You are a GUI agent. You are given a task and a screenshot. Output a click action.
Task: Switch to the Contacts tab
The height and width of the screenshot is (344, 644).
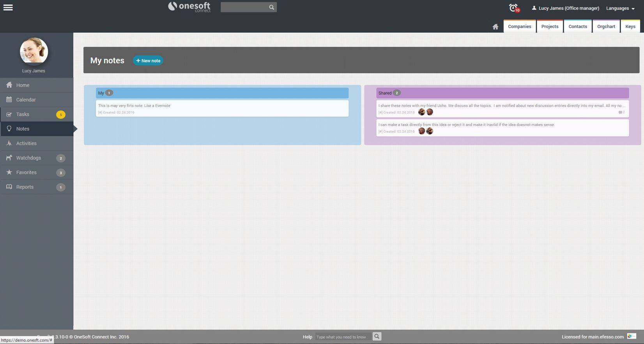click(x=578, y=26)
